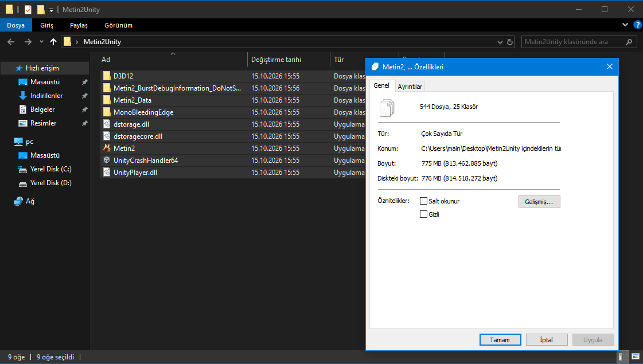Close the Özellikleri properties dialog
643x364 pixels.
(610, 67)
